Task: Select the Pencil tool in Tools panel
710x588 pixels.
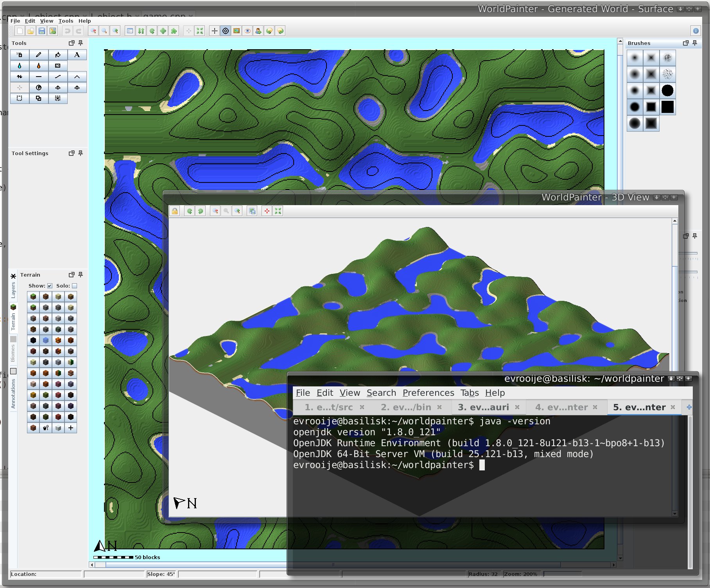Action: pos(38,55)
